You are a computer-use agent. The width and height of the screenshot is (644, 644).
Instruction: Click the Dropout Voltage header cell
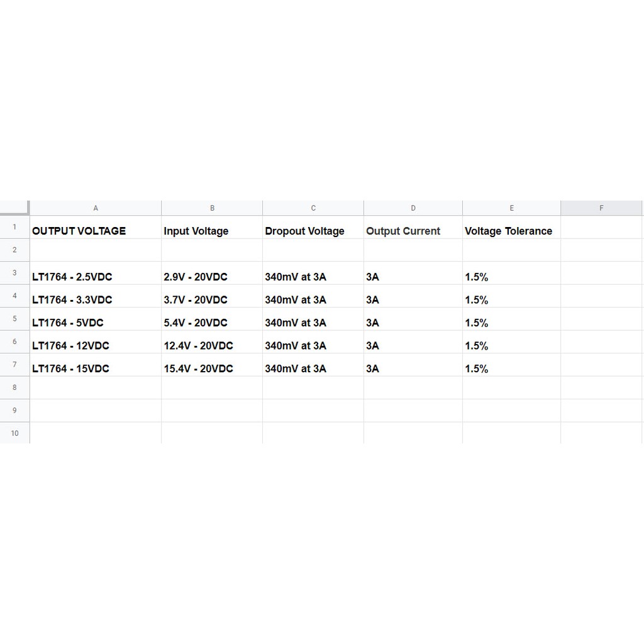tap(305, 231)
